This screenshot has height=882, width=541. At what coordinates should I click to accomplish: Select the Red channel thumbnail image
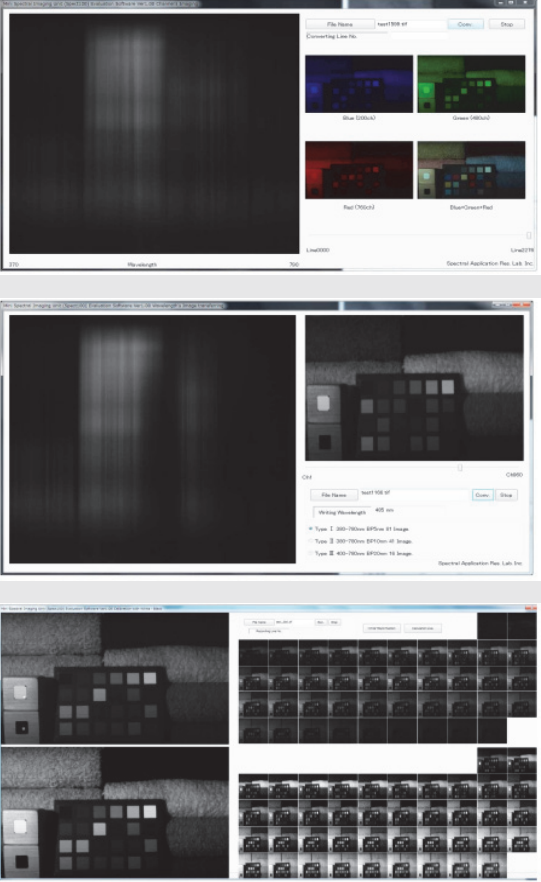click(x=359, y=170)
